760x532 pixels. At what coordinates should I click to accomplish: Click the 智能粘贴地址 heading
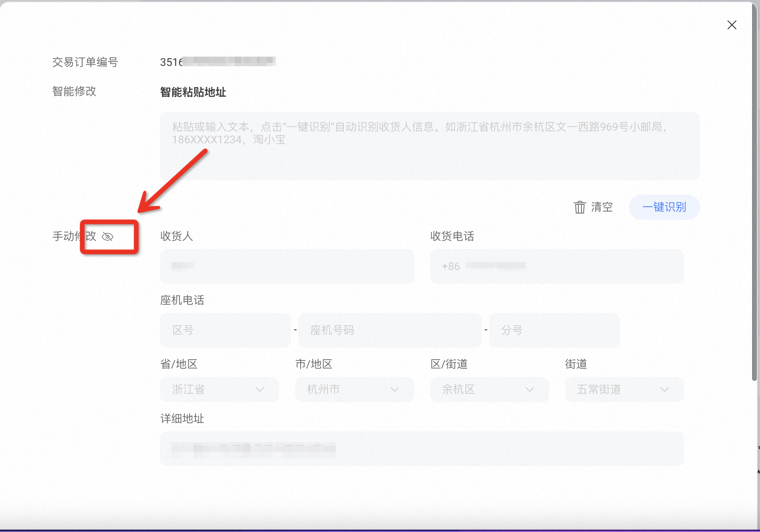click(x=192, y=92)
